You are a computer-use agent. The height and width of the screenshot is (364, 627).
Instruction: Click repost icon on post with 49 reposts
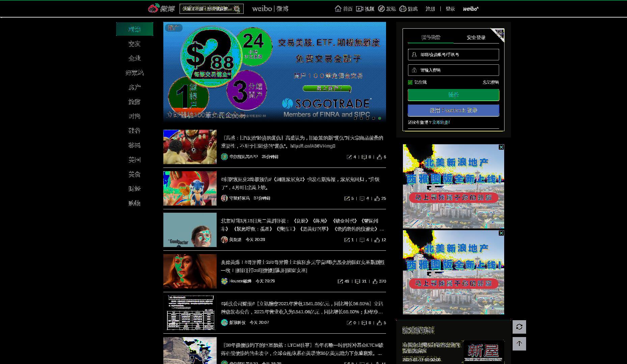pos(340,281)
